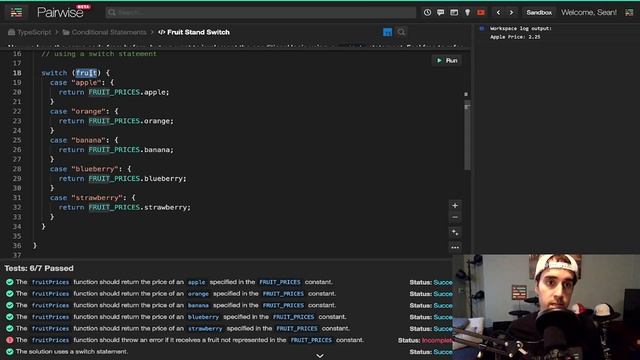Screen dimensions: 640x360
Task: Click FRUIT_PRICES on line 20
Action: (x=114, y=92)
